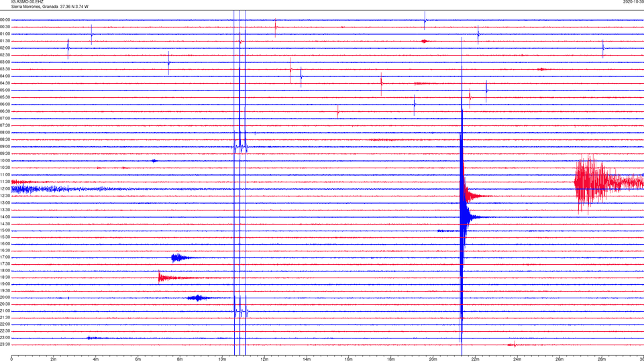Select the 13:00 trace time label
The height and width of the screenshot is (362, 644).
click(5, 202)
